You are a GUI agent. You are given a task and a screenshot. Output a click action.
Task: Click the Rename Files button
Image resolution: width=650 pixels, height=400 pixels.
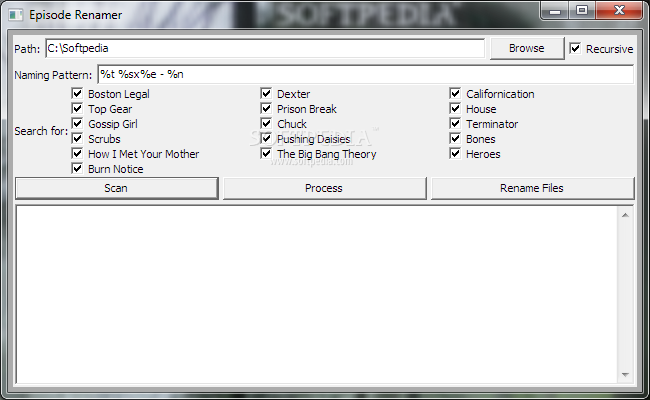tap(533, 188)
